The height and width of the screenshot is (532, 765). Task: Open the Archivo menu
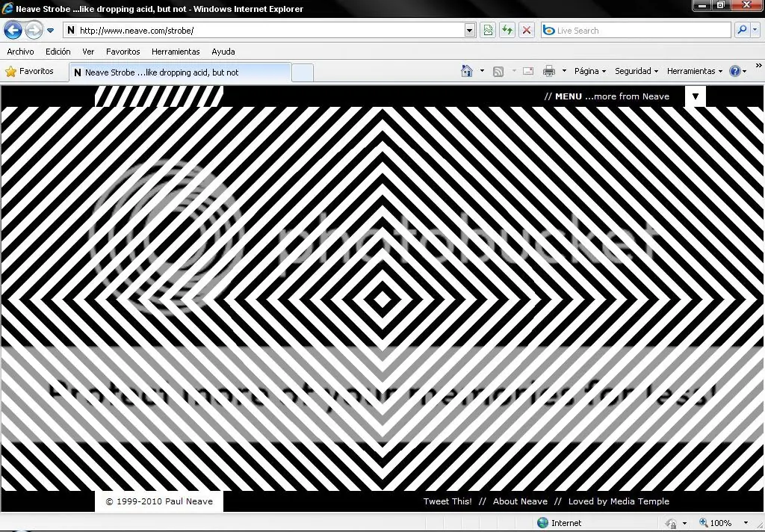[20, 52]
